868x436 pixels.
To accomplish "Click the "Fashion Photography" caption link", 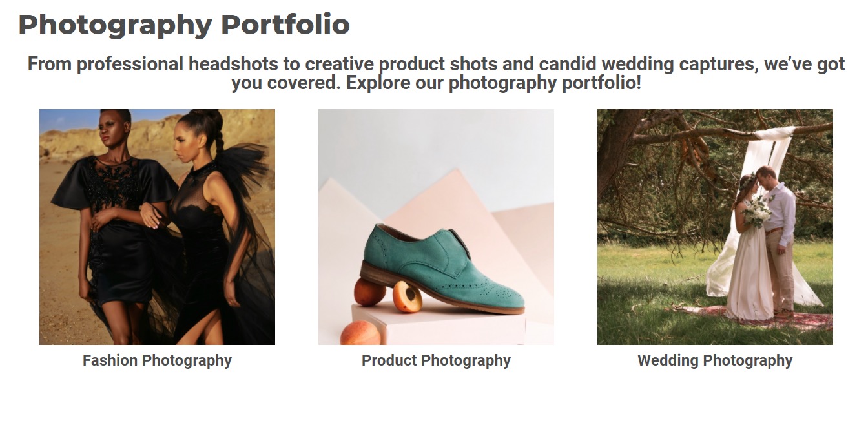I will tap(157, 360).
